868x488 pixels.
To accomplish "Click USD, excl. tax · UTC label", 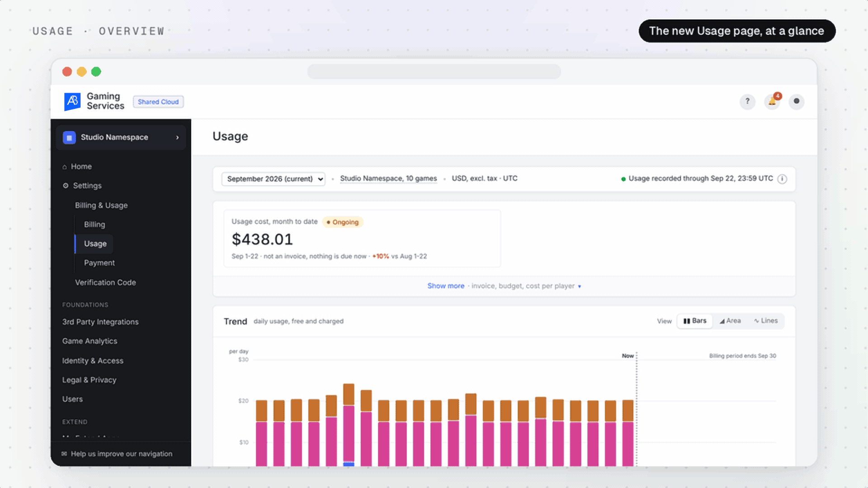I will coord(485,178).
